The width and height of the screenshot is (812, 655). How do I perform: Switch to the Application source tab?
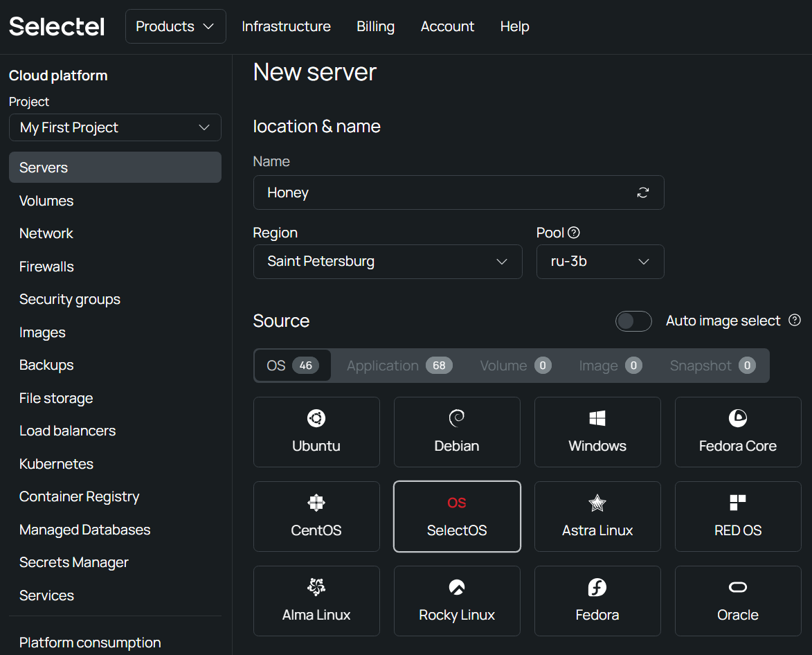coord(399,366)
